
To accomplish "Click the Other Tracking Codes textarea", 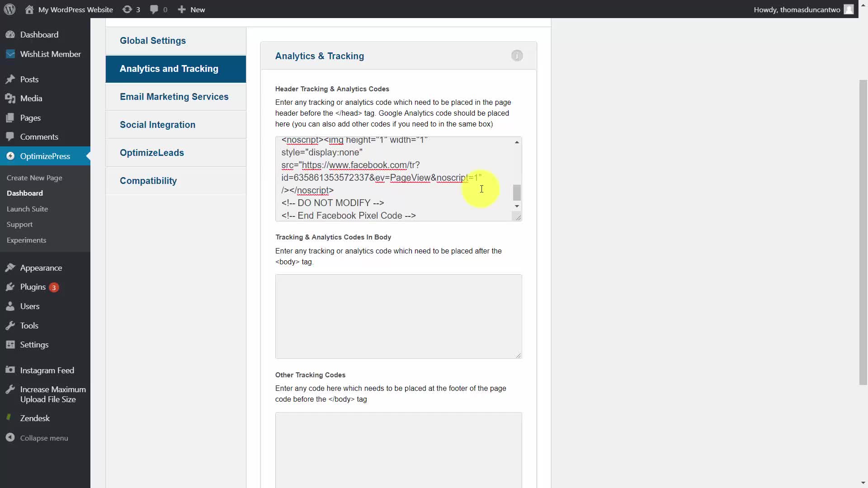I will point(398,450).
